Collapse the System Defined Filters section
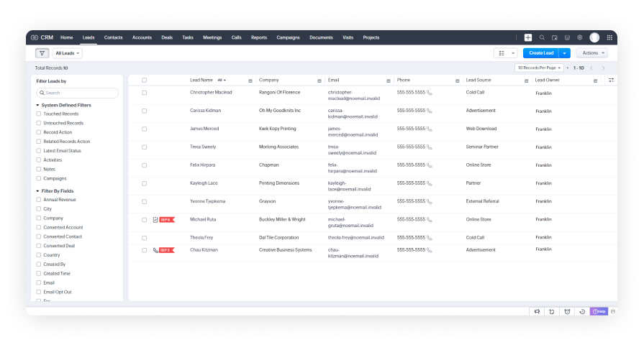This screenshot has width=644, height=345. [x=37, y=105]
